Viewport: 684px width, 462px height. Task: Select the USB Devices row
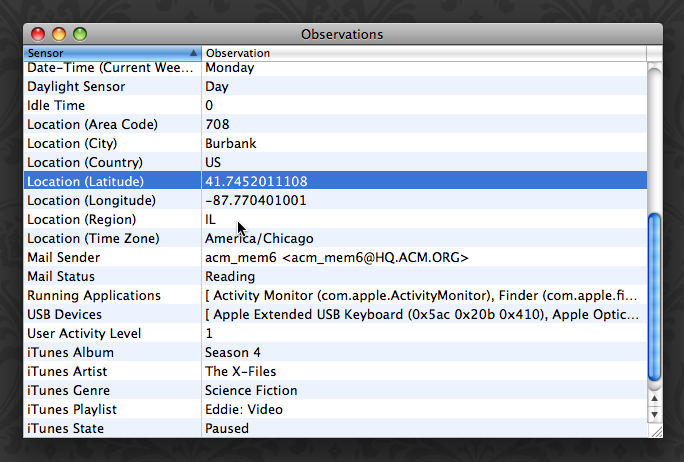(x=335, y=315)
